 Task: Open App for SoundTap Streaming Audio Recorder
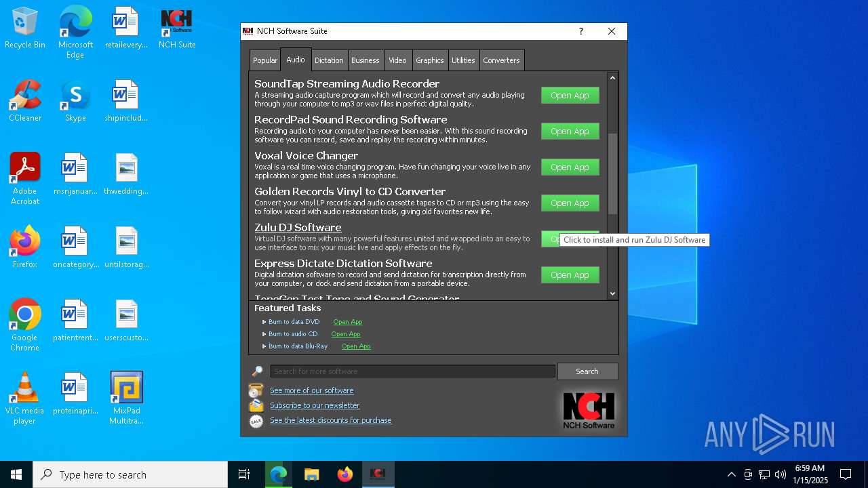click(570, 96)
